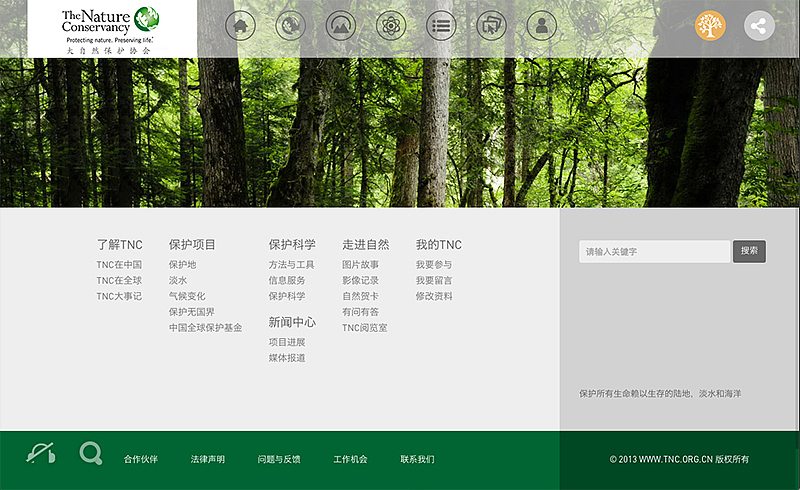Open the magnifier search icon in the footer
This screenshot has width=800, height=490.
(x=91, y=453)
